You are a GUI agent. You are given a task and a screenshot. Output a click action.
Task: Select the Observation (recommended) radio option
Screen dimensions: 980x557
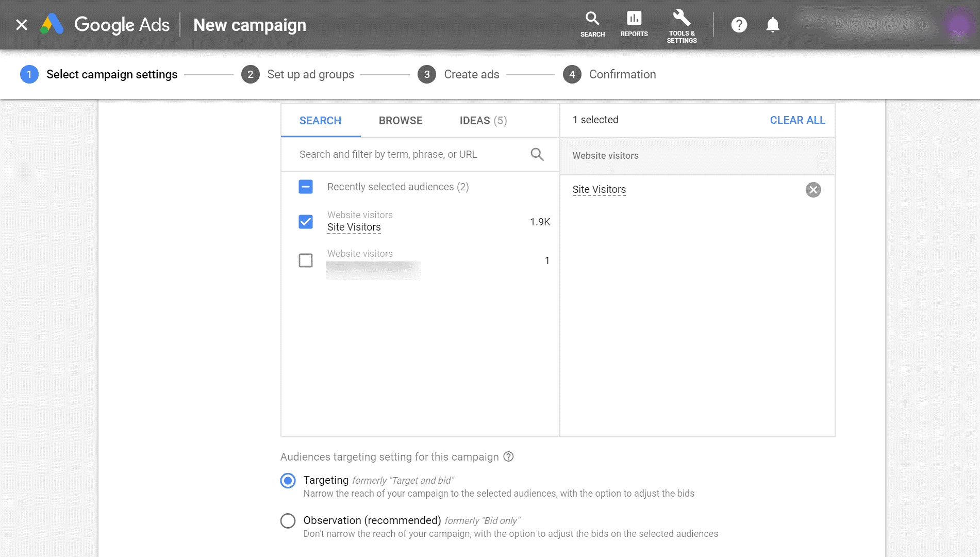coord(288,521)
